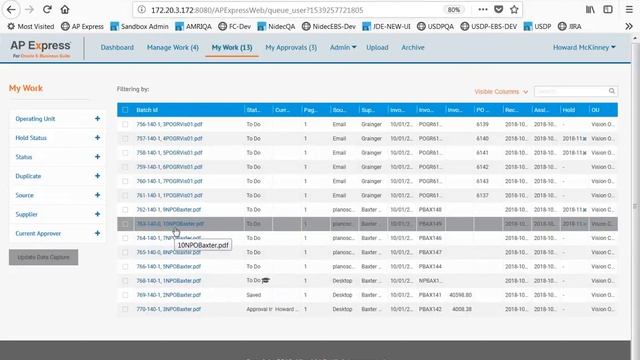Check the row for 758-140-1, 5POGRVis01.pdf
This screenshot has height=360, width=640.
click(x=125, y=153)
